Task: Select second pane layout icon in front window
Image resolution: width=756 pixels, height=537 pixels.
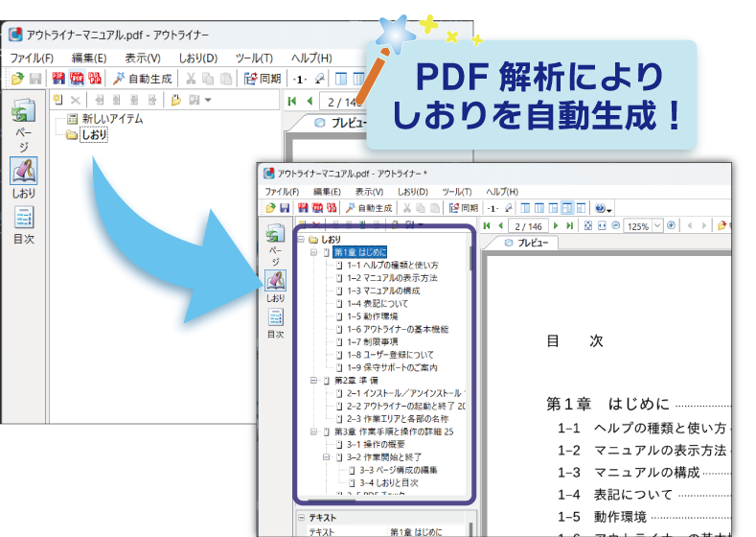Action: point(539,208)
